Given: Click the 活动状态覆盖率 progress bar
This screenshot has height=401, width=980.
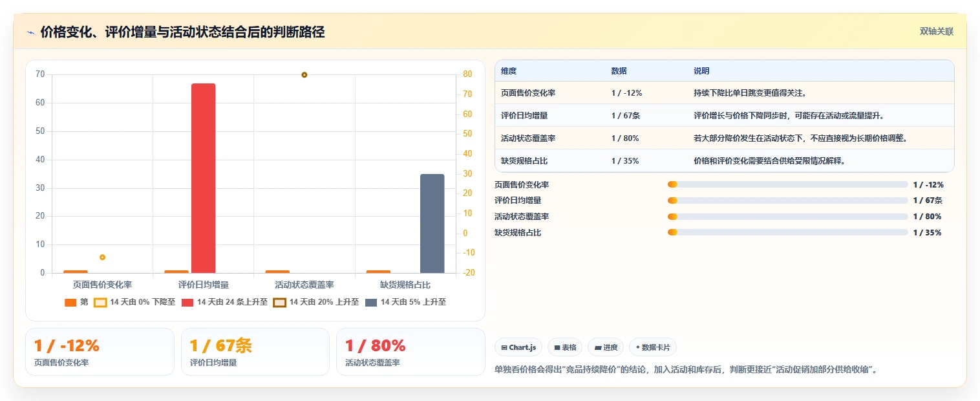Looking at the screenshot, I should (788, 217).
